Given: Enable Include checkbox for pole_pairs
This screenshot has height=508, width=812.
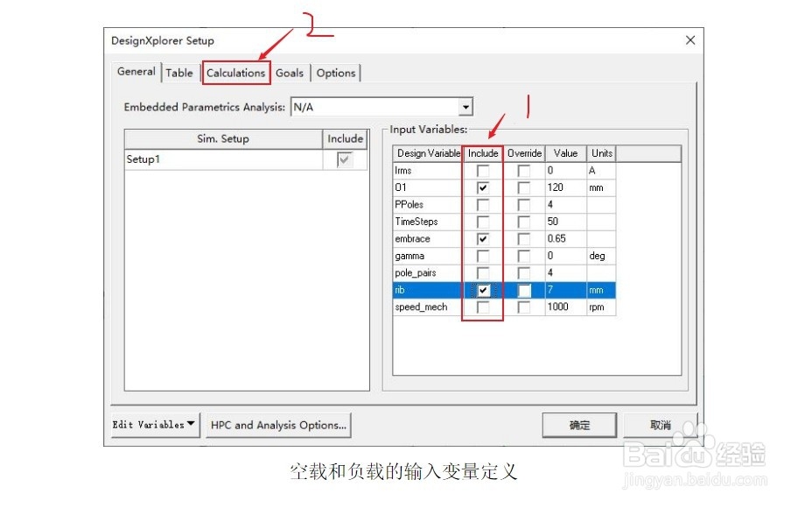Looking at the screenshot, I should click(483, 273).
